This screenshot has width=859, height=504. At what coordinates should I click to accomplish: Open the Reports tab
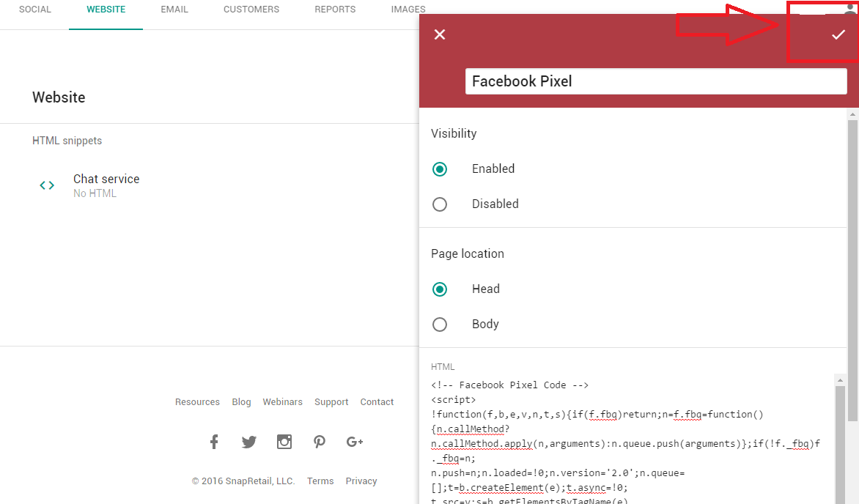coord(335,10)
